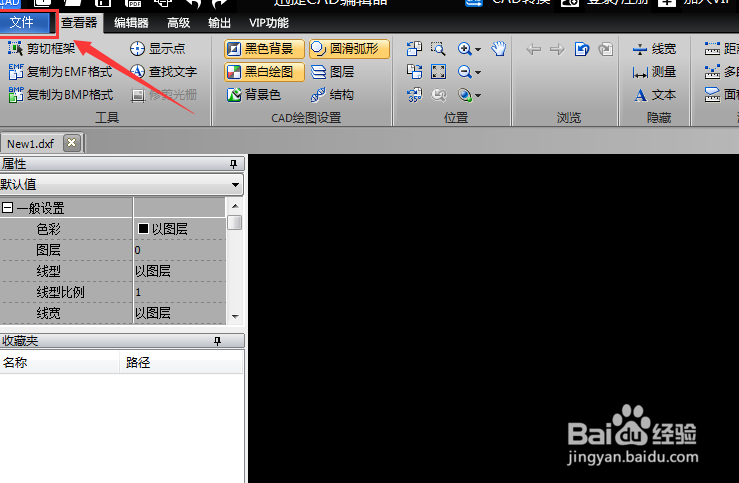Screen dimensions: 739x483
Task: Rotate drawing clockwise in 位置 group
Action: (414, 72)
